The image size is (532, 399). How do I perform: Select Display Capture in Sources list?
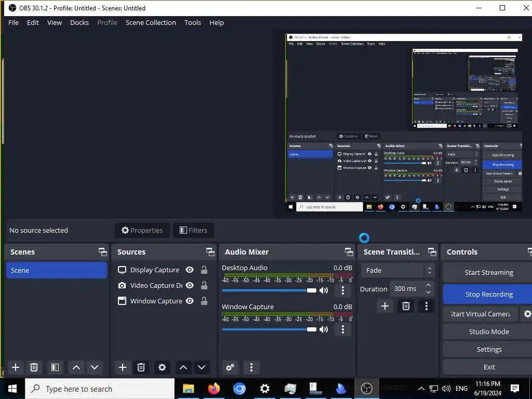point(154,270)
